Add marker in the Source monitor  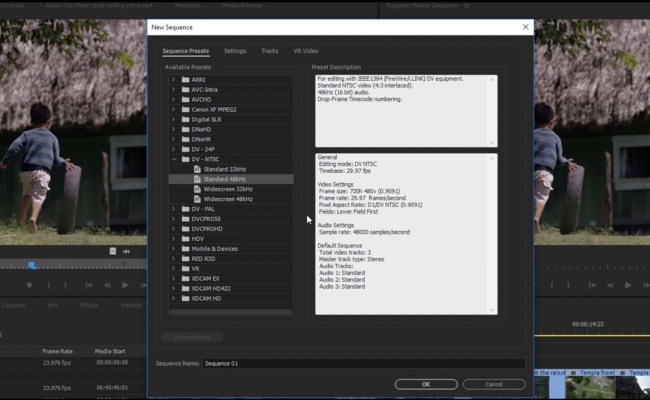[29, 285]
